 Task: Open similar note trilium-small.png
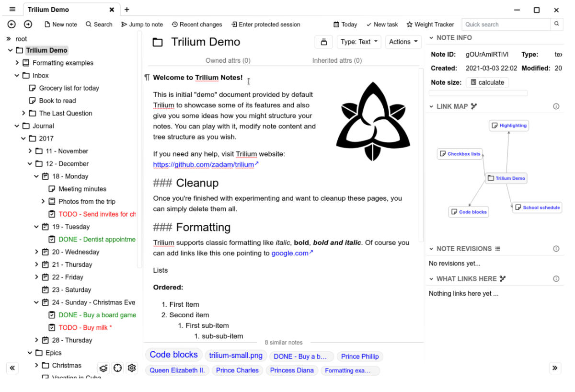click(x=236, y=356)
